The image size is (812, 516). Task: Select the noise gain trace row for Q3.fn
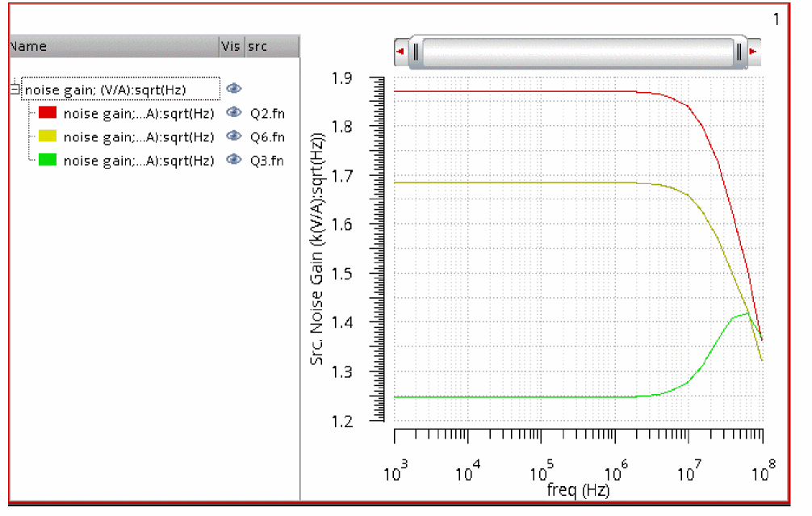(x=139, y=162)
